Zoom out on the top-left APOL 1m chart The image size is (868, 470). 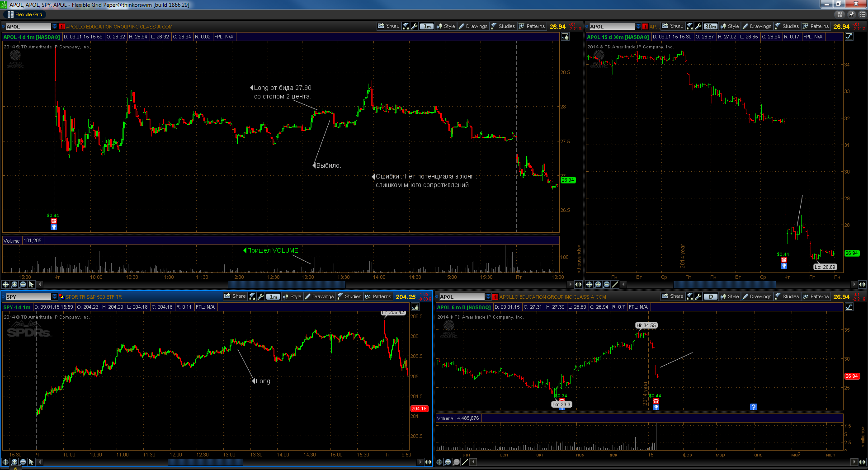[x=23, y=284]
